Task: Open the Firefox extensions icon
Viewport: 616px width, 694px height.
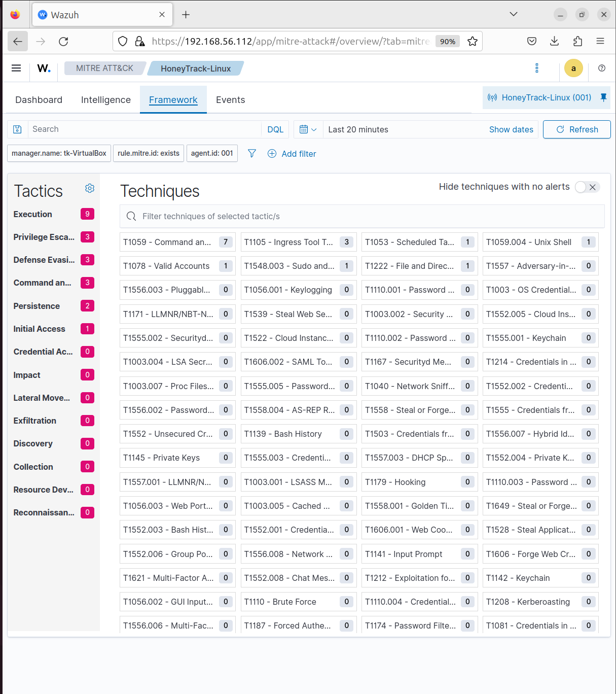Action: pyautogui.click(x=577, y=41)
